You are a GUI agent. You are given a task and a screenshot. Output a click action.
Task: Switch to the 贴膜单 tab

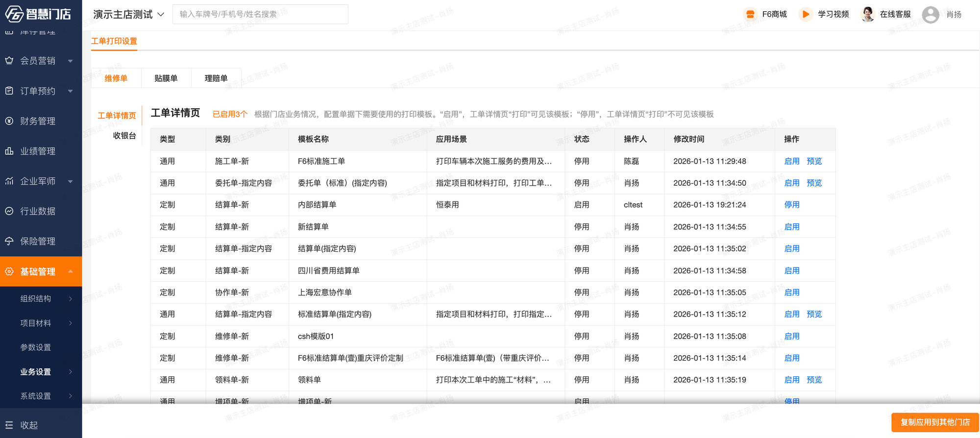point(166,78)
